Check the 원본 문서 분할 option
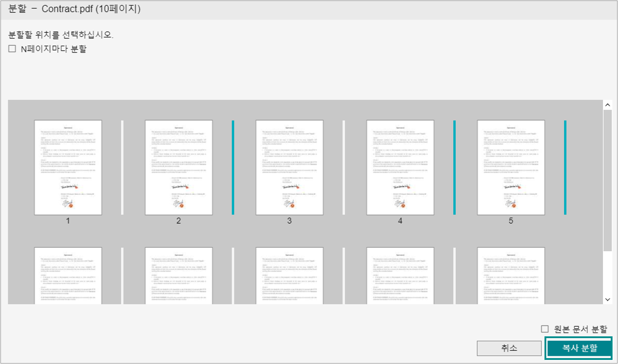 [x=545, y=329]
